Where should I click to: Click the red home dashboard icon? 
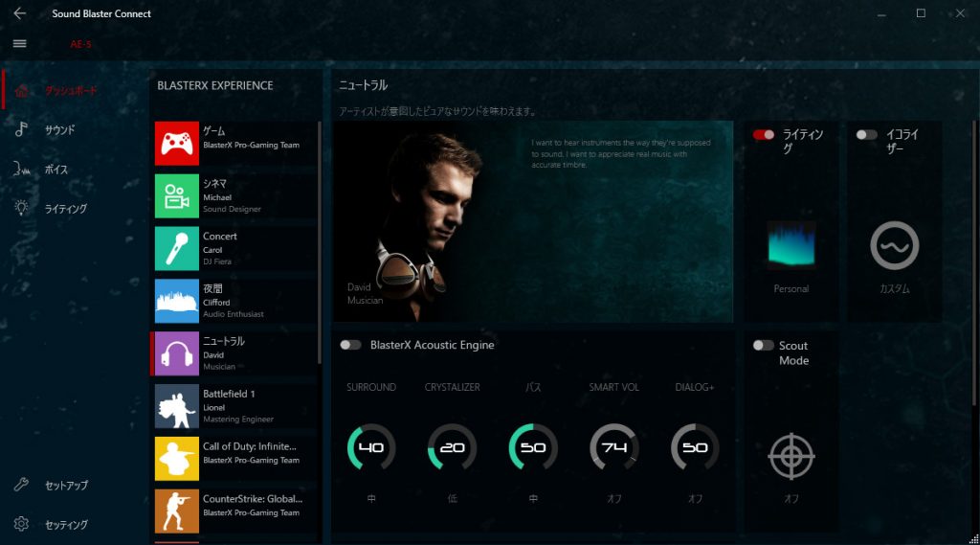pos(21,91)
